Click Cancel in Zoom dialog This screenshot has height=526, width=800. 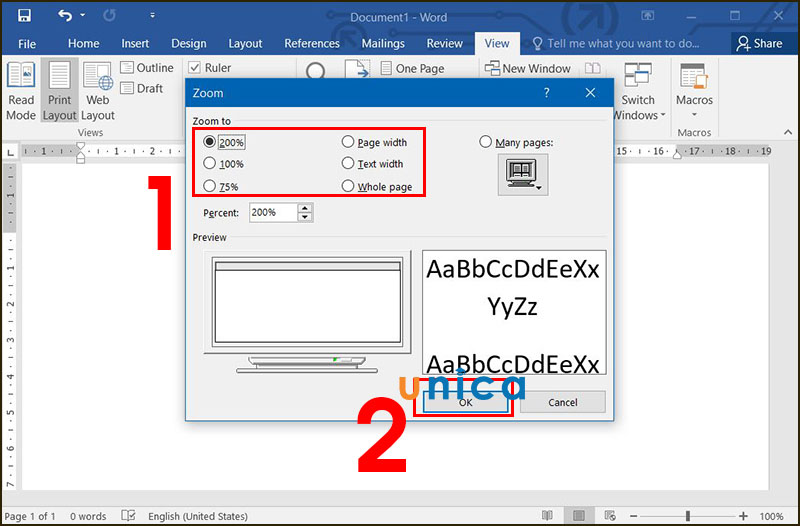click(563, 402)
